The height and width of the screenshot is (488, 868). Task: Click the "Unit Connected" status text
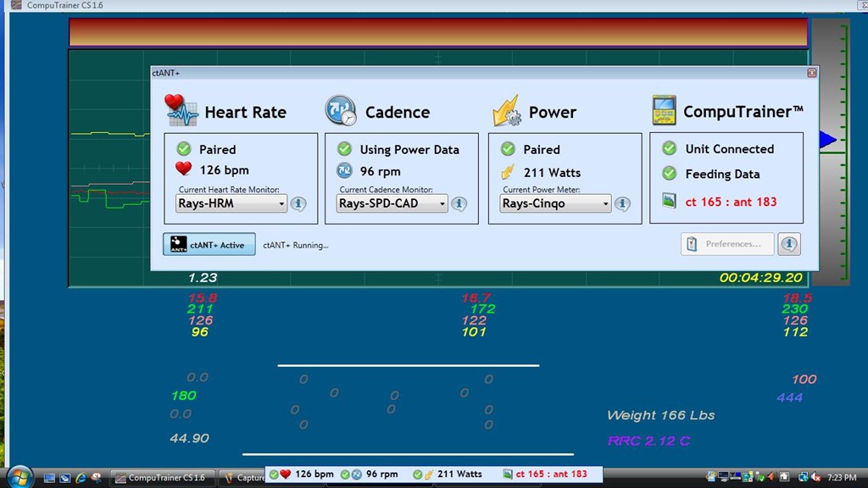coord(730,149)
